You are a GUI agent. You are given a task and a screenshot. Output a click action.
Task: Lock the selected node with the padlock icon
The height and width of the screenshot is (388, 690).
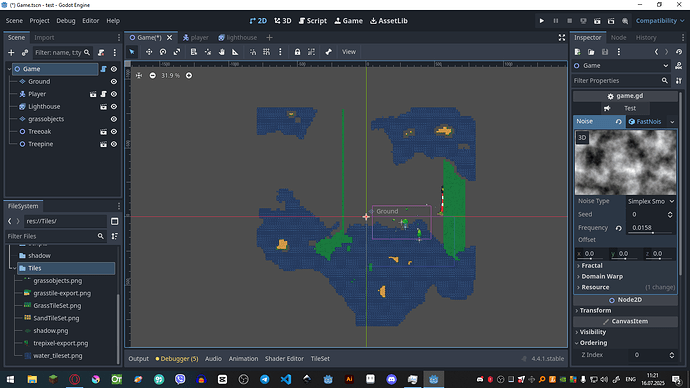coord(297,52)
